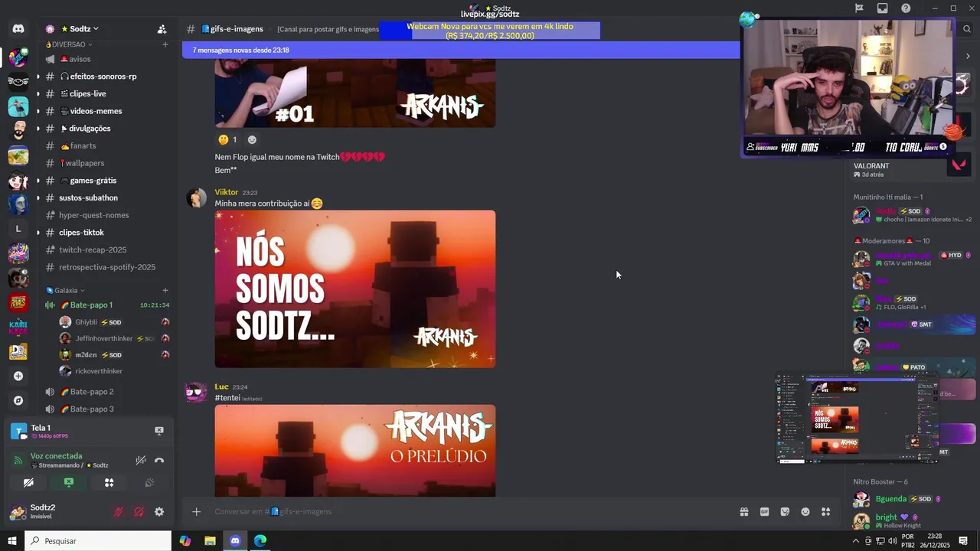Click Viiktor username in chat
Viewport: 980px width, 551px height.
tap(227, 192)
